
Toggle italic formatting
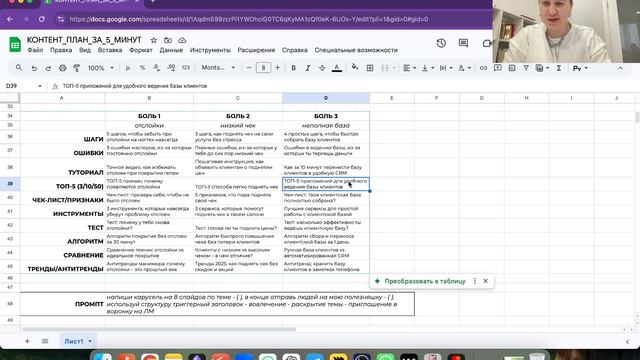[308, 68]
